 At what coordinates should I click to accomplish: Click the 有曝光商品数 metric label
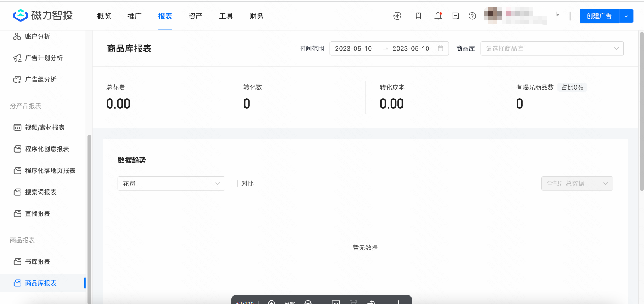pyautogui.click(x=535, y=87)
